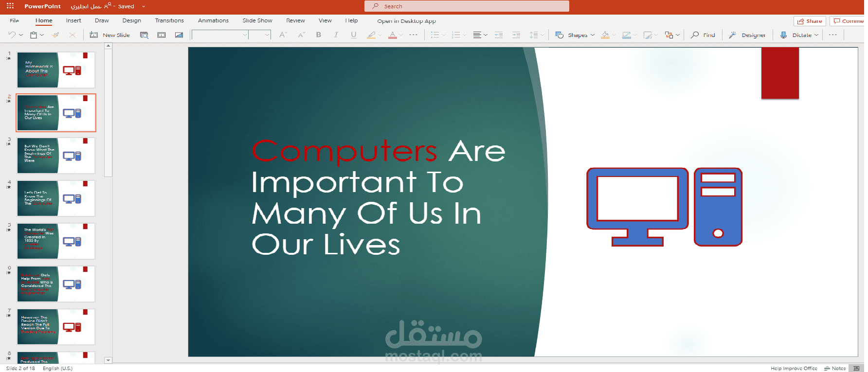Decrease font size with the smaller A
Image resolution: width=868 pixels, height=372 pixels.
click(x=302, y=35)
